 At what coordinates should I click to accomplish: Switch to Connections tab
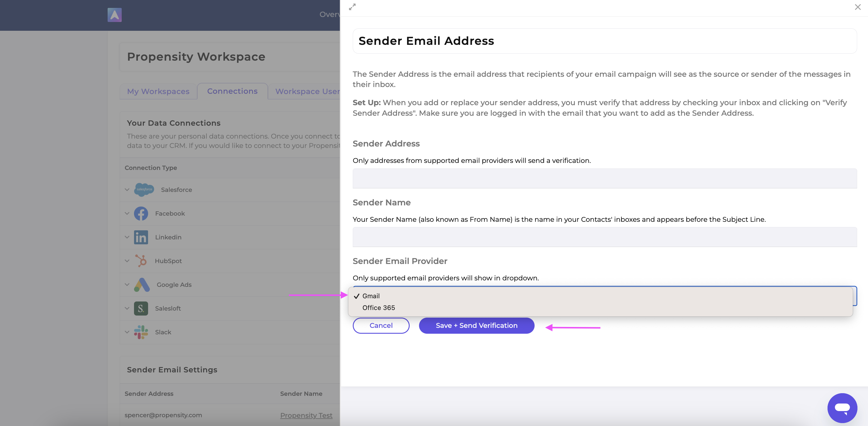click(x=232, y=91)
